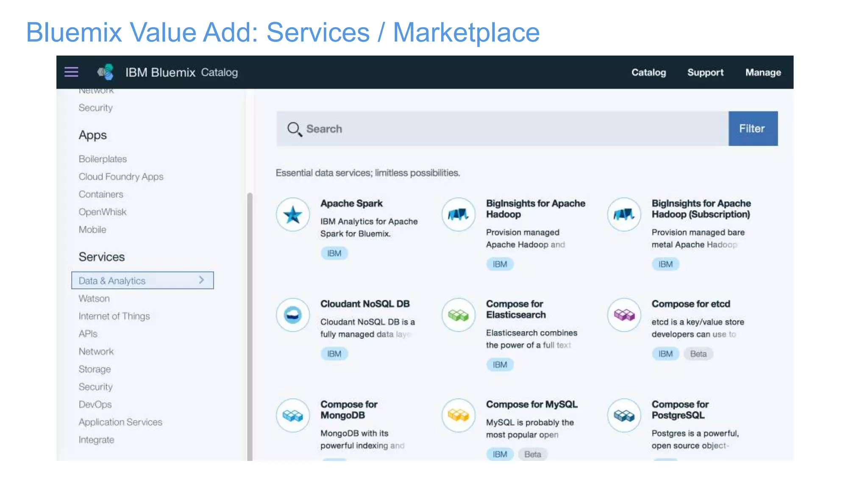
Task: Expand the Data & Analytics chevron
Action: 202,280
